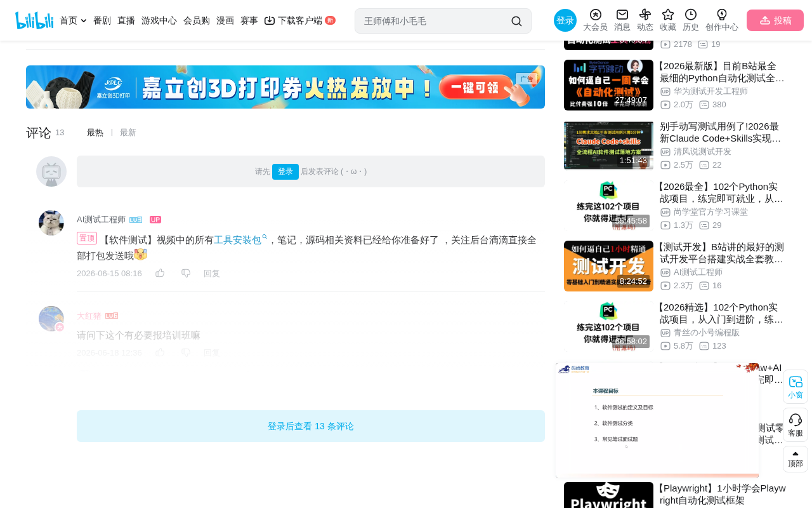This screenshot has height=508, width=812.
Task: Toggle the 小窗 mini player button
Action: [x=796, y=387]
